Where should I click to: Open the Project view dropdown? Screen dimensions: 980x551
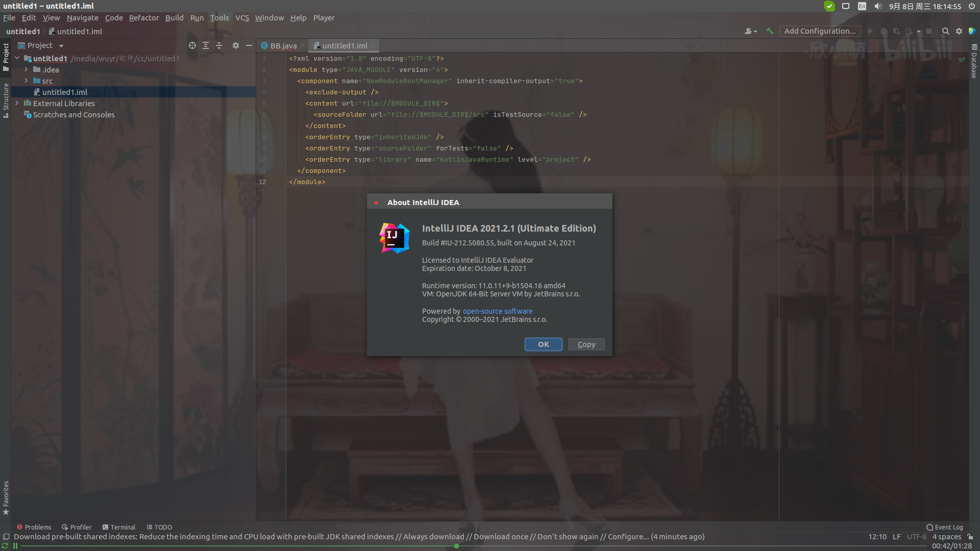(61, 45)
